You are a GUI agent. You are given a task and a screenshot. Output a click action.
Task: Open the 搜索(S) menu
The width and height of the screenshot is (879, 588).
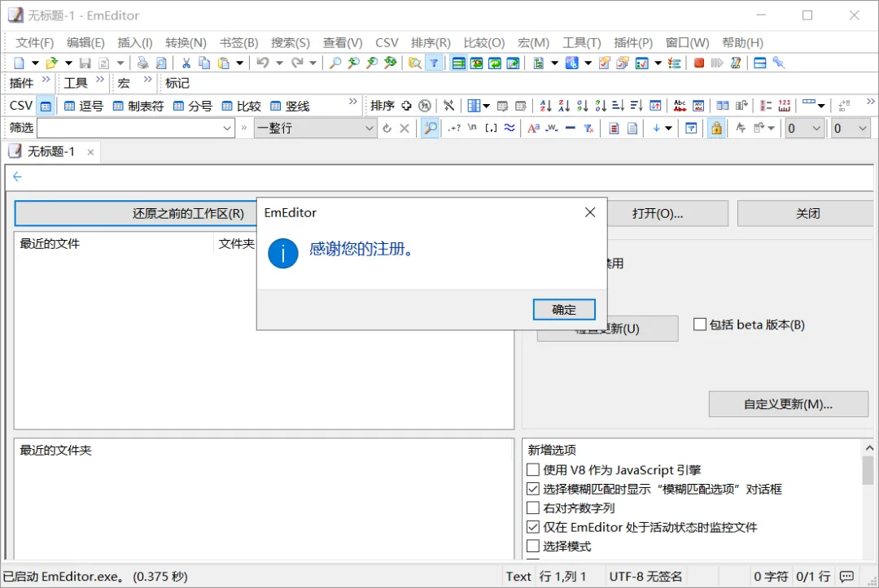[291, 42]
